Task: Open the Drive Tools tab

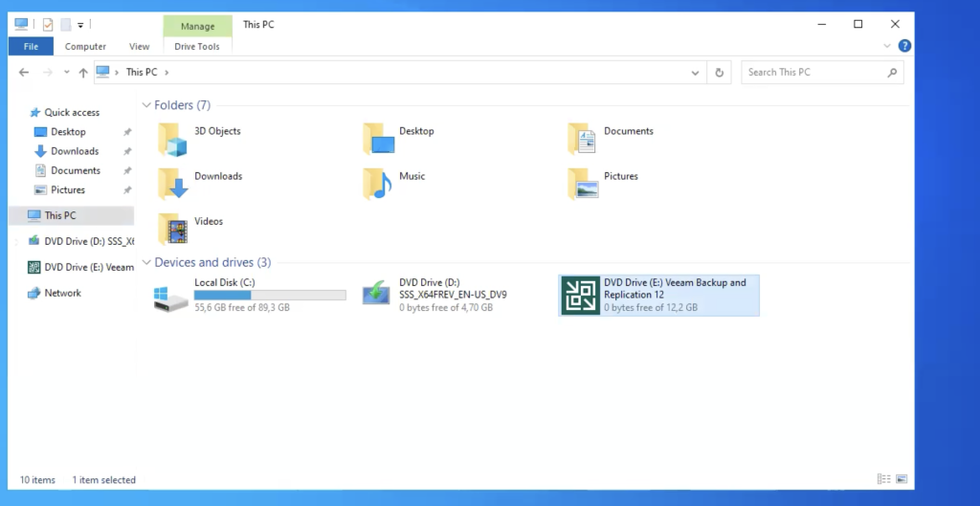Action: pos(197,46)
